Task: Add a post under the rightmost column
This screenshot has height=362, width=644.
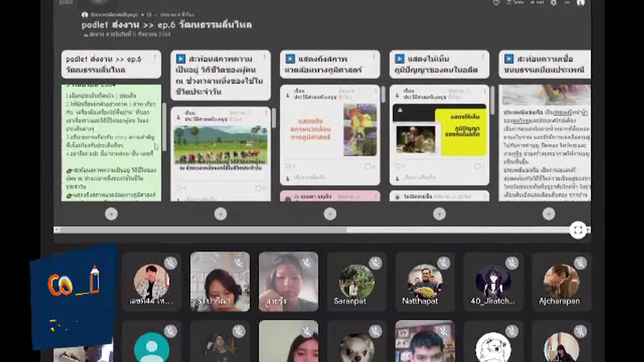Action: pos(548,214)
